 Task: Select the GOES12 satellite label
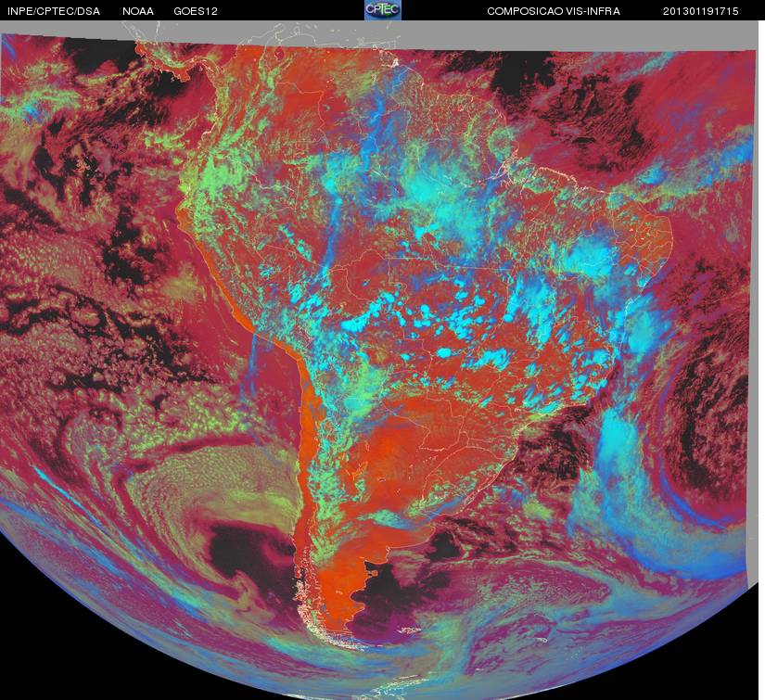pos(196,11)
